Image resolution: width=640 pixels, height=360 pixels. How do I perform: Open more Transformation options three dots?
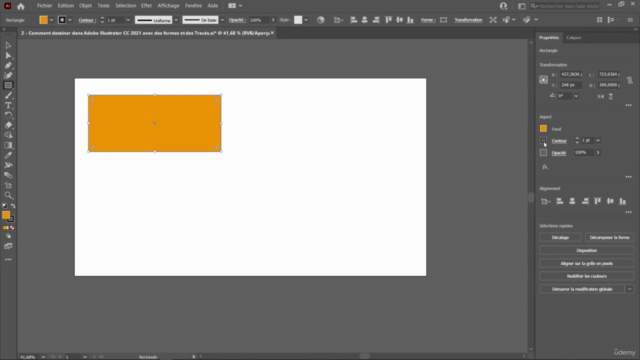(629, 105)
